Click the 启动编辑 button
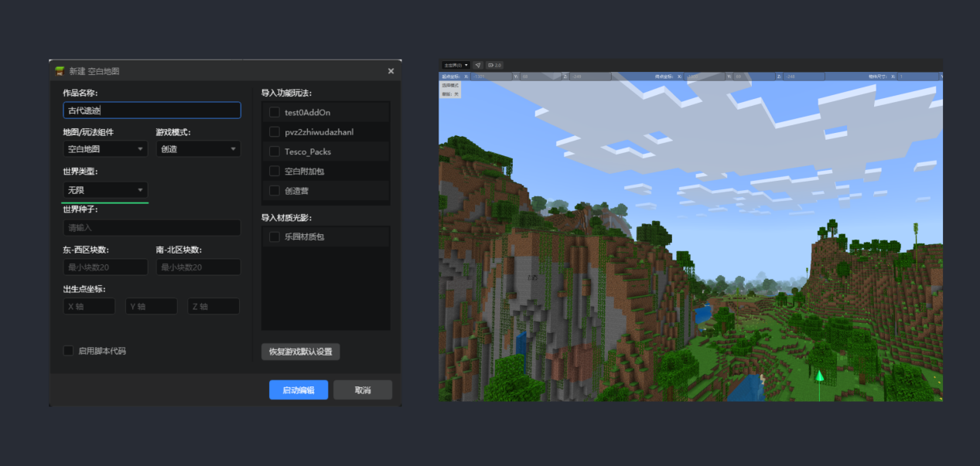980x466 pixels. pos(299,390)
